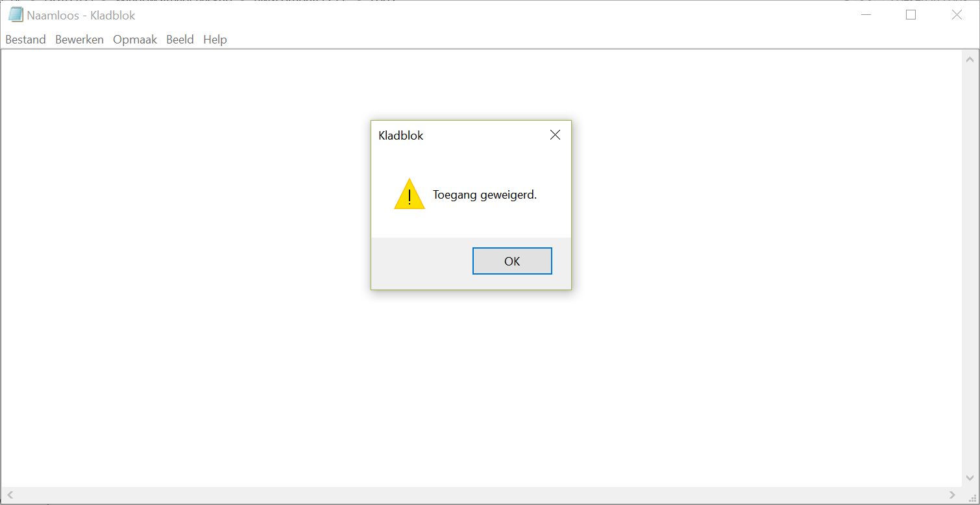
Task: Click the horizontal scrollbar's right arrow
Action: 953,495
